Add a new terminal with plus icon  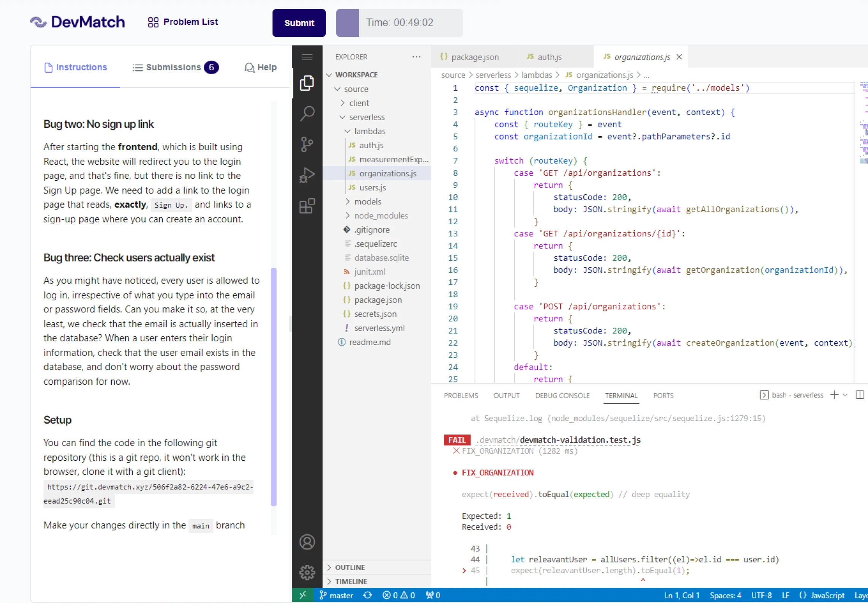834,395
